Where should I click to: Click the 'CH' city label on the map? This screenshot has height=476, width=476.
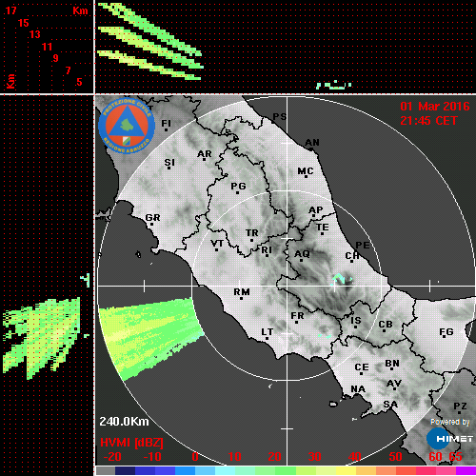(x=352, y=256)
